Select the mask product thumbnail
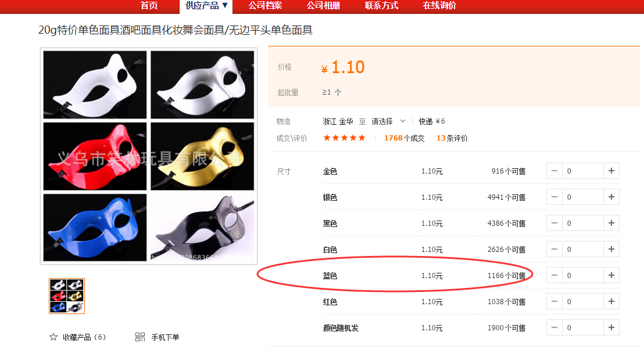Viewport: 644px width, 350px height. pos(67,296)
